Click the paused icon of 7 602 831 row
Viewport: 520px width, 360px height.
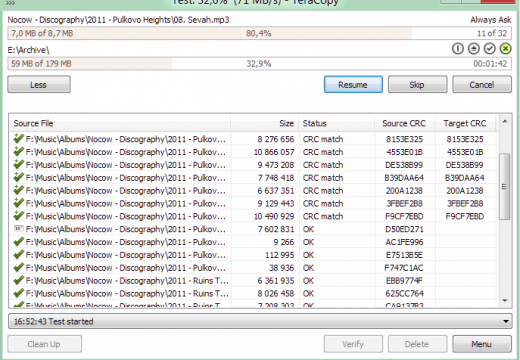point(18,229)
